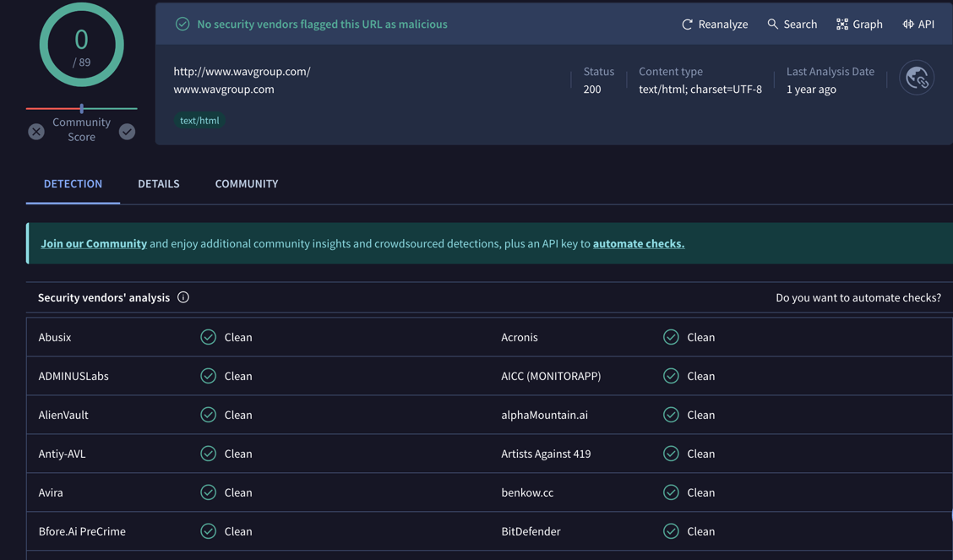Click the http://www.wavgroup.com/ URL text
This screenshot has height=560, width=953.
click(x=242, y=72)
